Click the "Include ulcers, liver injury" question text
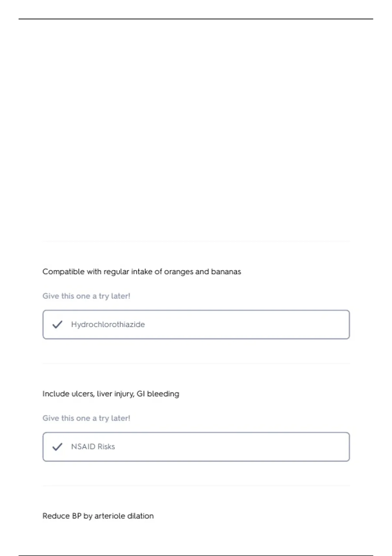 [111, 394]
